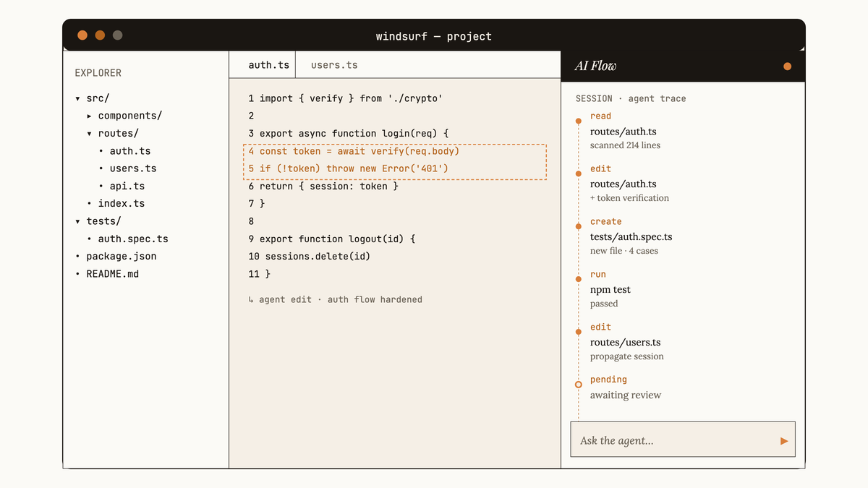
Task: Open users.ts in the explorer tree
Action: tap(133, 168)
